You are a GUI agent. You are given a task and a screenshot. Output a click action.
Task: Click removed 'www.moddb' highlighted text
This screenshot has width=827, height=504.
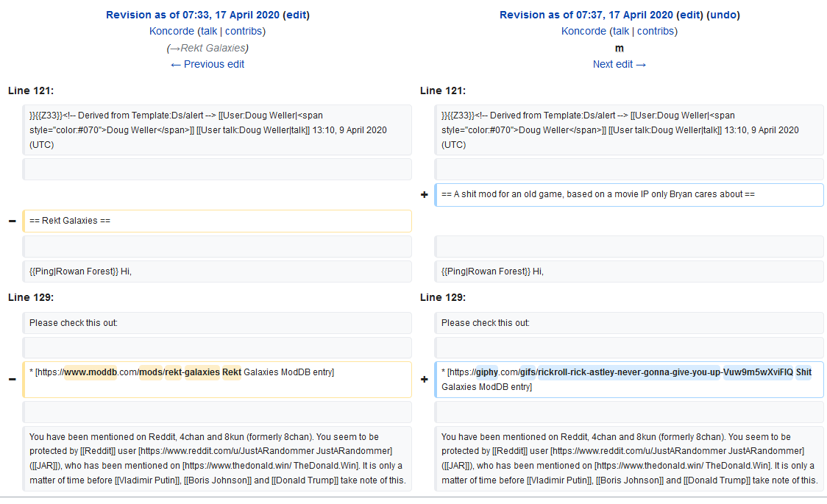90,372
